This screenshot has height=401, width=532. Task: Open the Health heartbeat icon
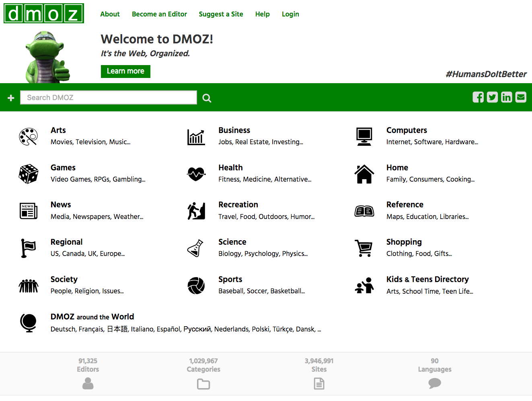[x=196, y=174]
